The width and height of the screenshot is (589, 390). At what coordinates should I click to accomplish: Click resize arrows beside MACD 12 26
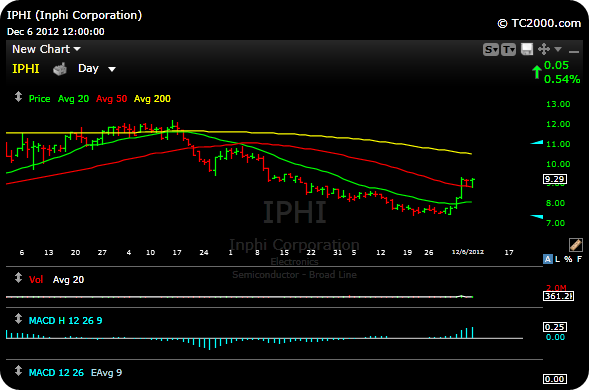coord(18,371)
